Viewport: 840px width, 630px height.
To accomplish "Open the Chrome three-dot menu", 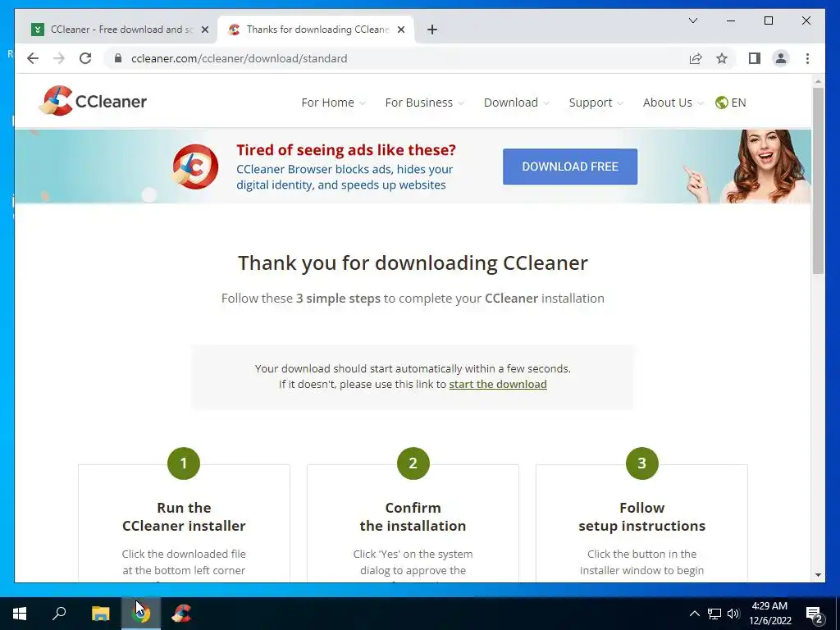I will (x=807, y=58).
